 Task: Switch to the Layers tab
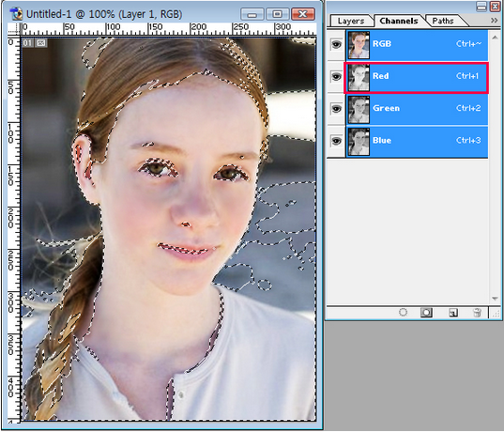click(351, 21)
